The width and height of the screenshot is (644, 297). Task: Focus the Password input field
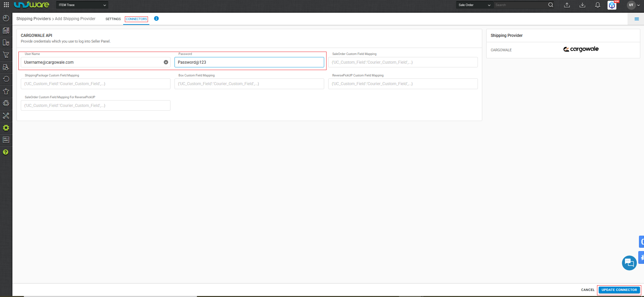pyautogui.click(x=249, y=62)
